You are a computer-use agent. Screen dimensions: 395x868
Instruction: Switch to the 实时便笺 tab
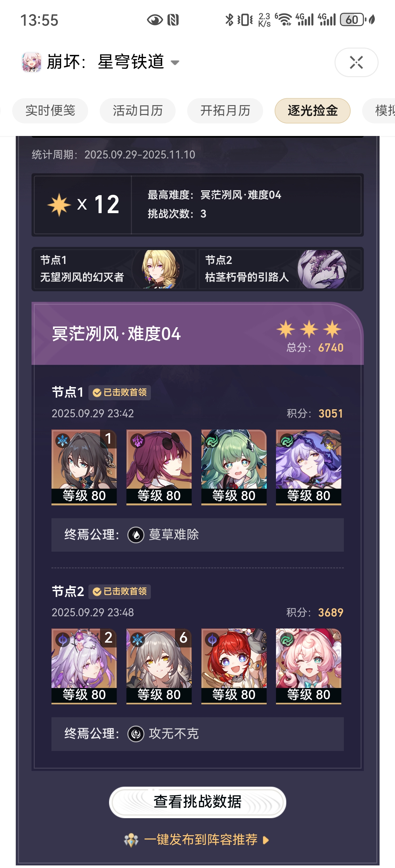tap(50, 111)
